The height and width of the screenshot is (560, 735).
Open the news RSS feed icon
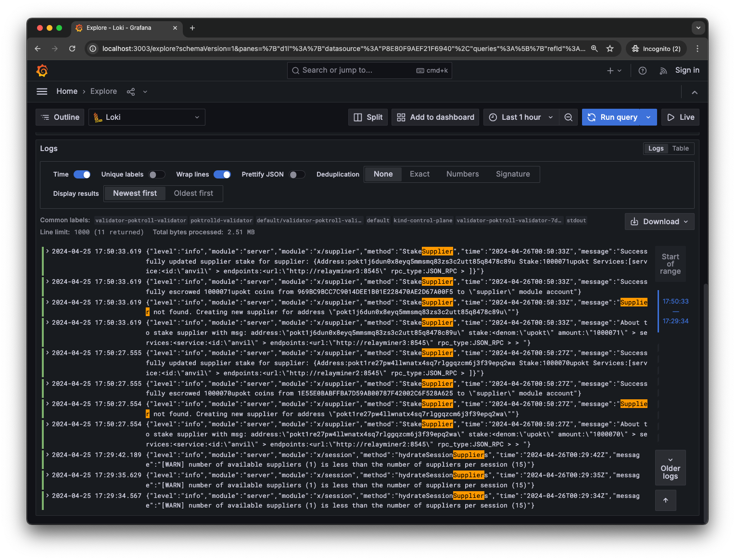click(663, 71)
